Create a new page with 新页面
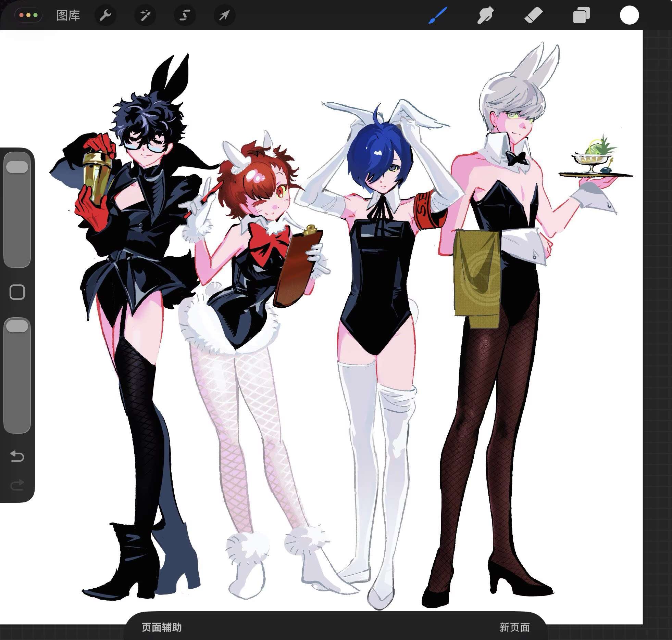This screenshot has width=672, height=640. (x=514, y=627)
